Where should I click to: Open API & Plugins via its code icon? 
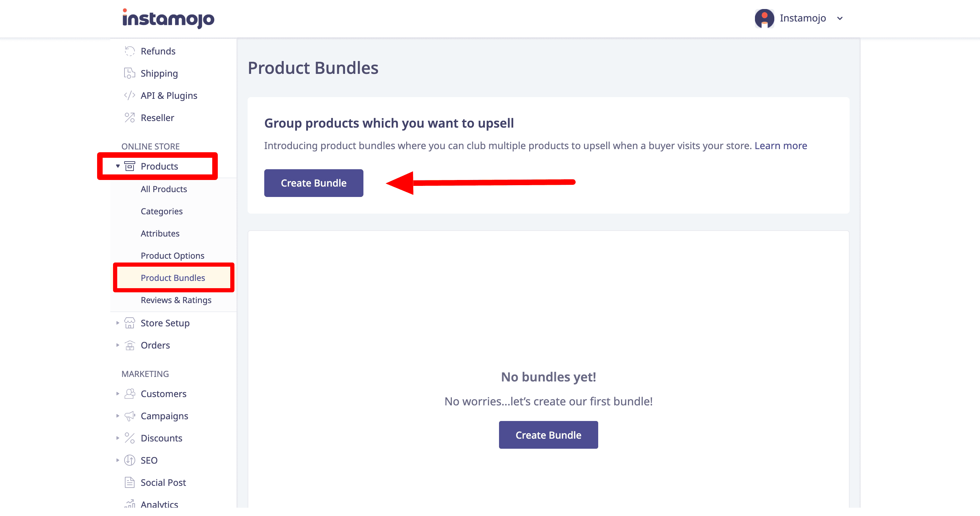(130, 95)
